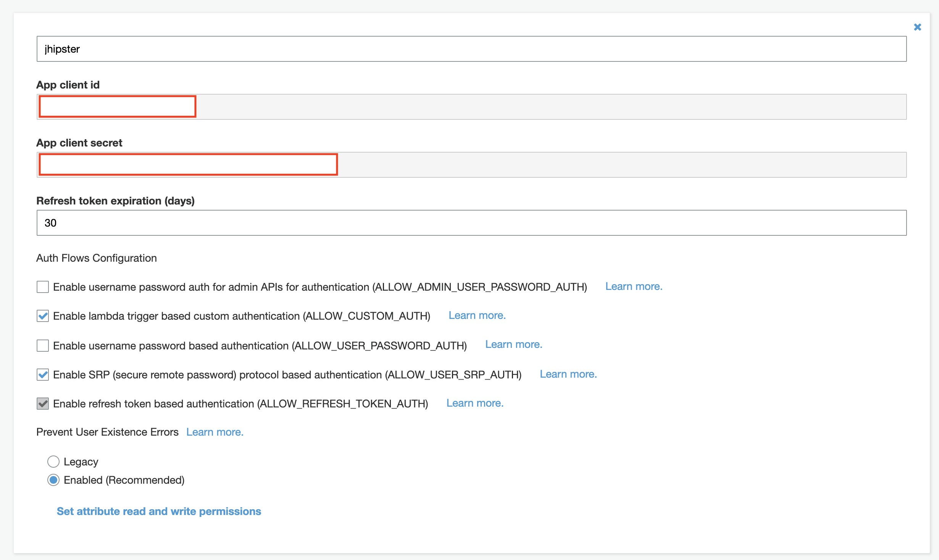
Task: Enable ALLOW_USER_PASSWORD_AUTH checkbox
Action: (43, 346)
